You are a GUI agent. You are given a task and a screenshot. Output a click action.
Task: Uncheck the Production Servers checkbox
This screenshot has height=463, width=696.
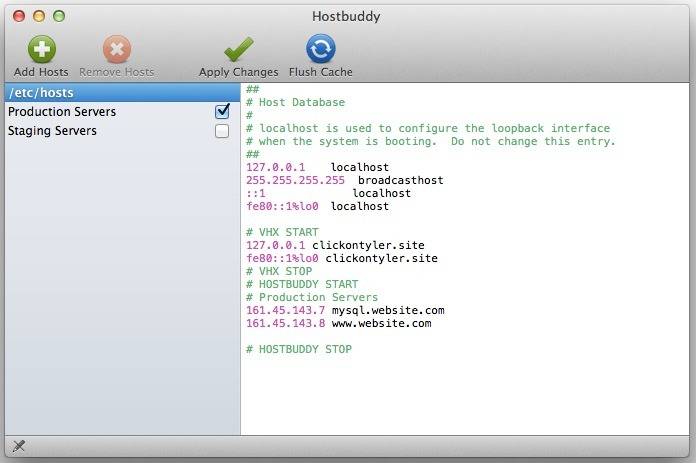click(222, 111)
